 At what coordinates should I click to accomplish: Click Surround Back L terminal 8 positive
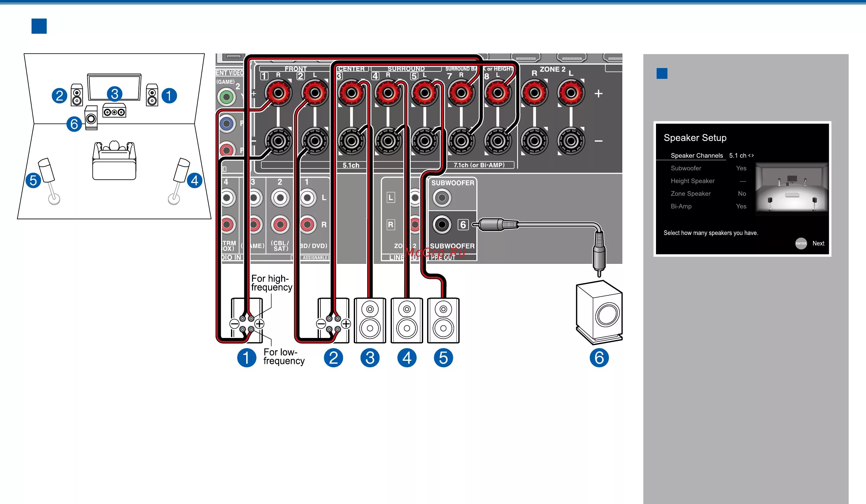[498, 93]
